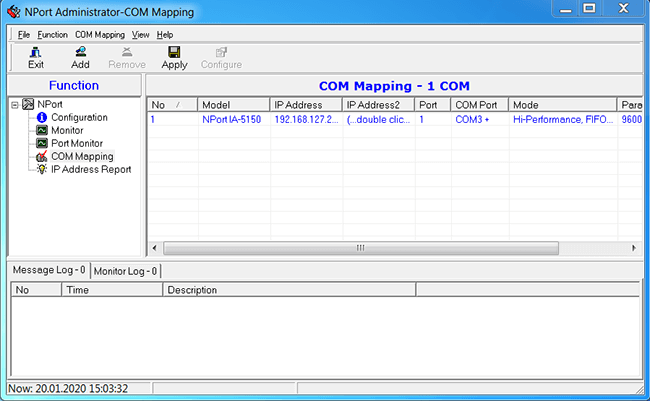
Task: Select Configuration in the function tree
Action: 79,117
